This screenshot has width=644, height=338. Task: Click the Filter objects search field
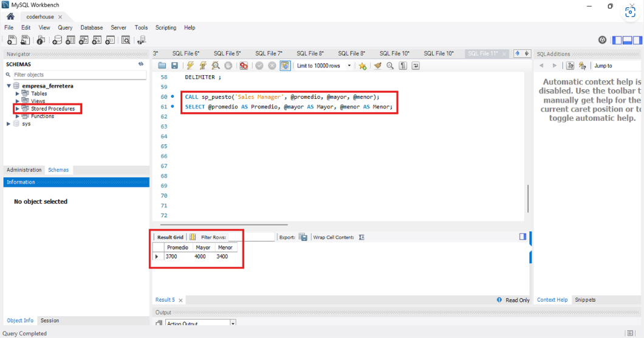coord(79,75)
